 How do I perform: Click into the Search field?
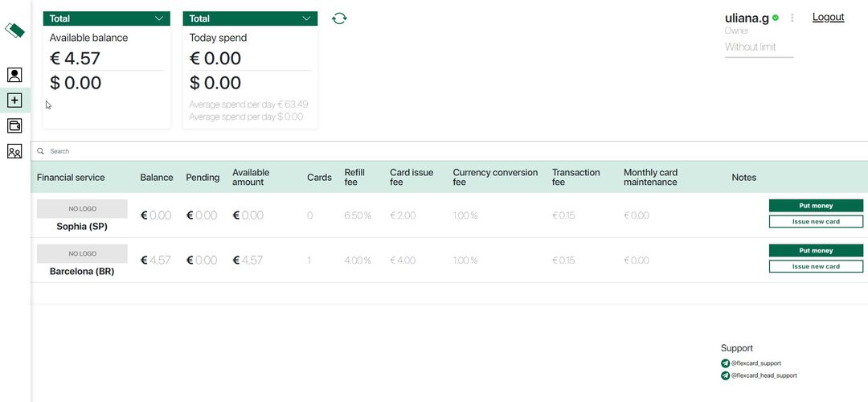coord(241,151)
